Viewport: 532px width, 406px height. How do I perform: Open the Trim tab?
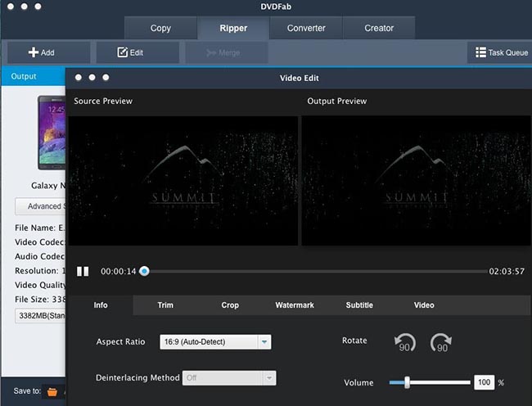pos(165,305)
